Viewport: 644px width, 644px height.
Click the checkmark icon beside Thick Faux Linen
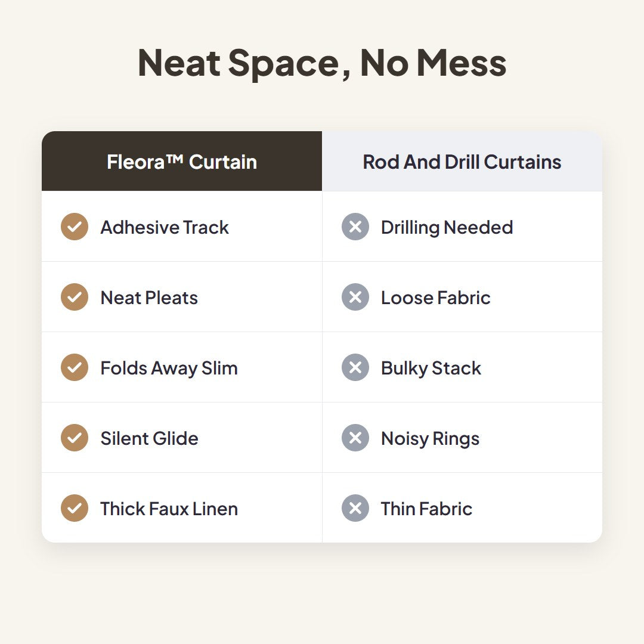[x=75, y=508]
